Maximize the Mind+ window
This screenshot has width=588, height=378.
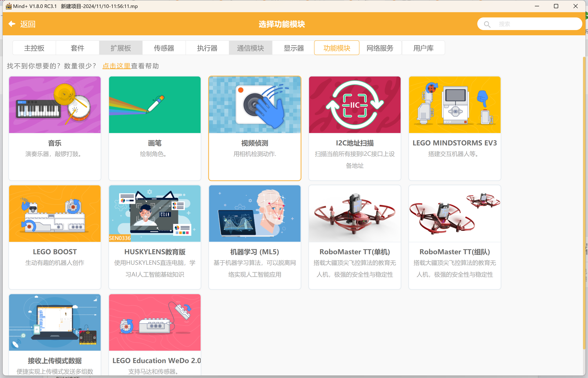click(x=556, y=6)
